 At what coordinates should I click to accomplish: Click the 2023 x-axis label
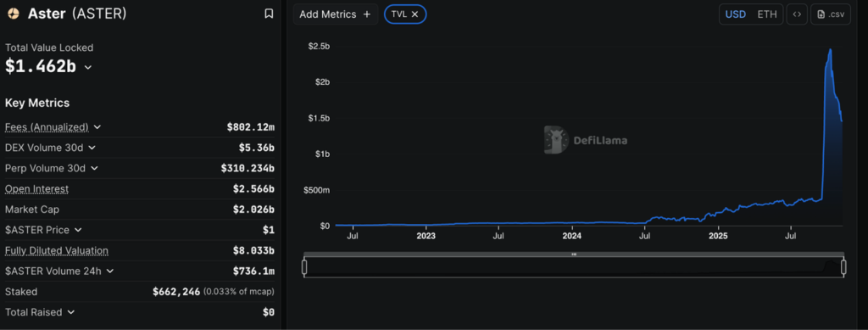click(426, 237)
